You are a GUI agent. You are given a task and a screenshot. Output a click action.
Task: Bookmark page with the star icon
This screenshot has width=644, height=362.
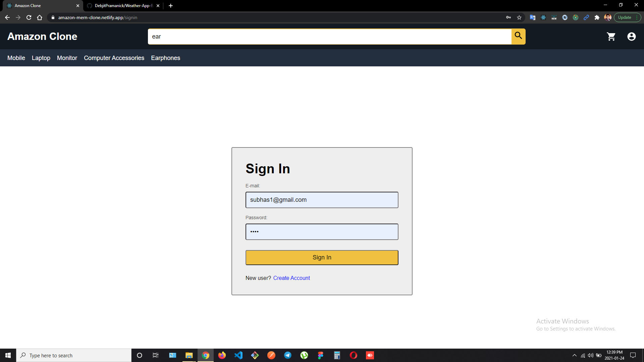[519, 17]
